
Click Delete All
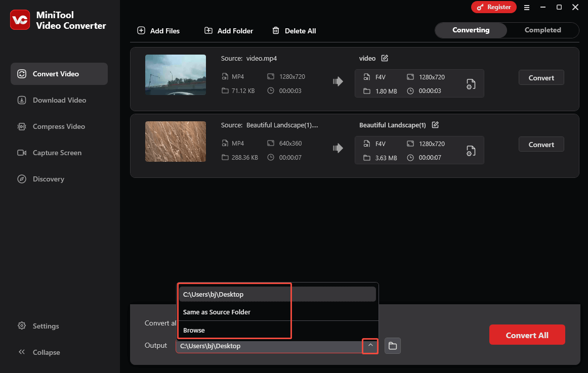[294, 31]
